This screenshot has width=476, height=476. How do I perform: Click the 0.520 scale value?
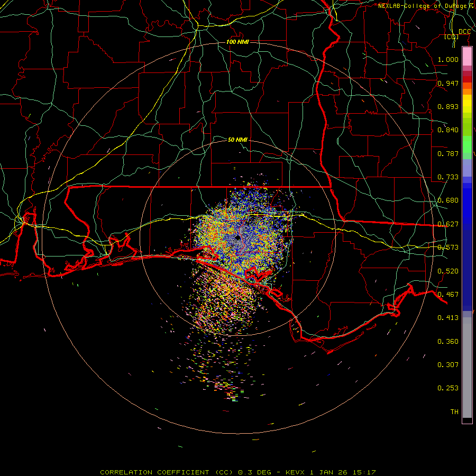point(448,271)
